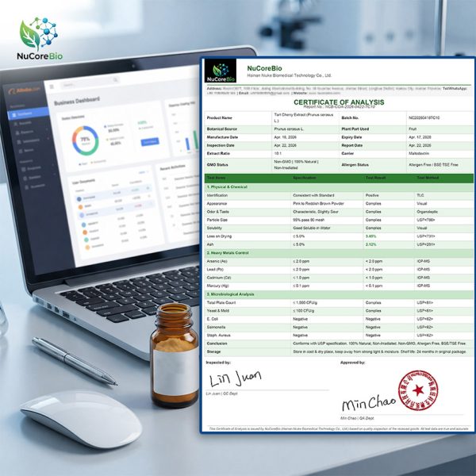Click the Expiry Date value 'Apr. 17, 2028'
This screenshot has width=476, height=476.
point(420,137)
